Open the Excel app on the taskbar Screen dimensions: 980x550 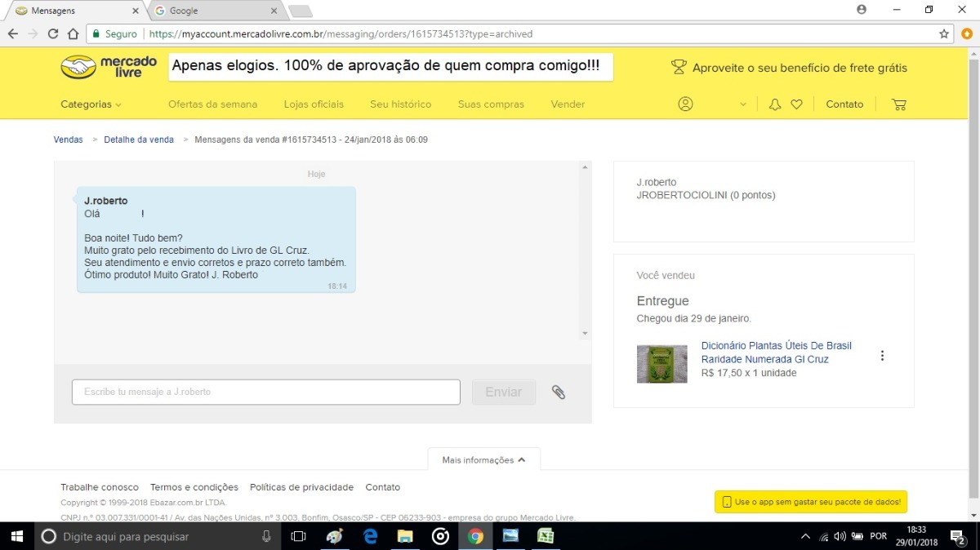[x=546, y=536]
